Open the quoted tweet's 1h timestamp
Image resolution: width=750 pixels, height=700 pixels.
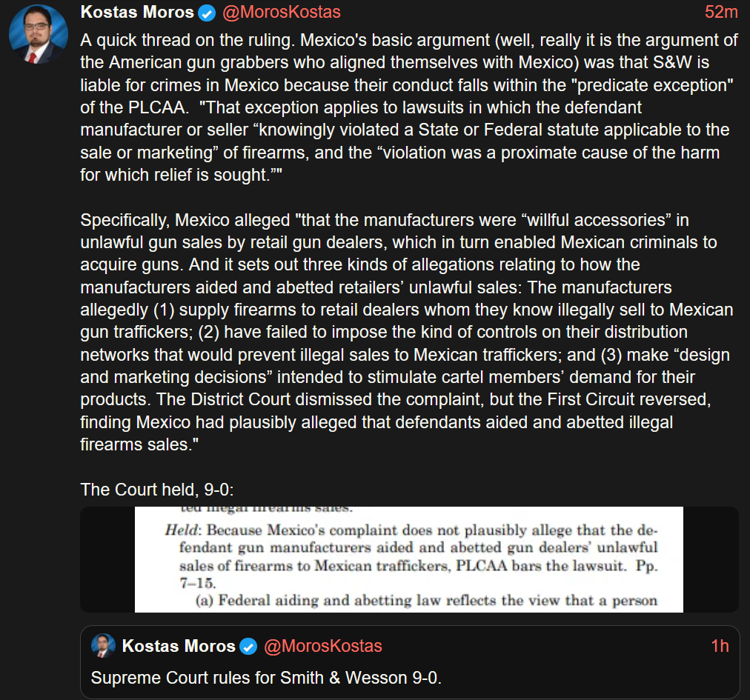pyautogui.click(x=720, y=646)
